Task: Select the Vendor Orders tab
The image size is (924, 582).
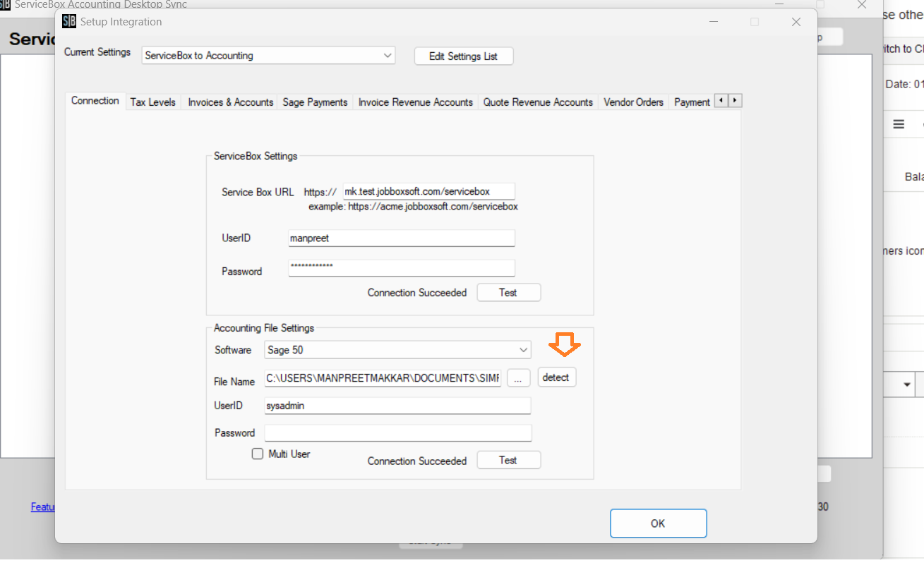Action: (x=633, y=102)
